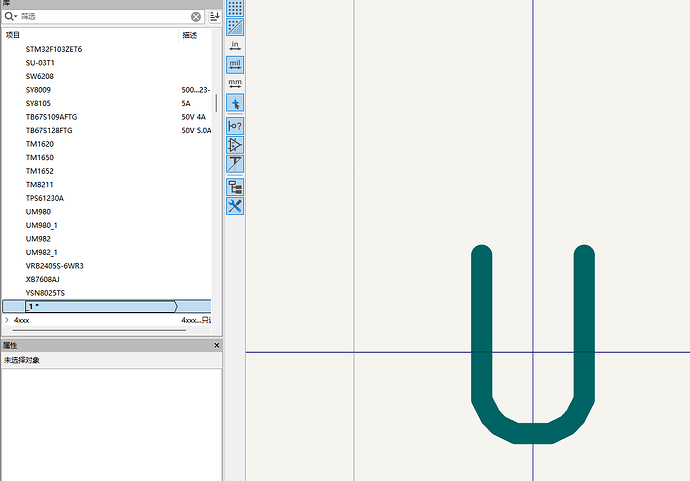Switch units to mils

235,65
